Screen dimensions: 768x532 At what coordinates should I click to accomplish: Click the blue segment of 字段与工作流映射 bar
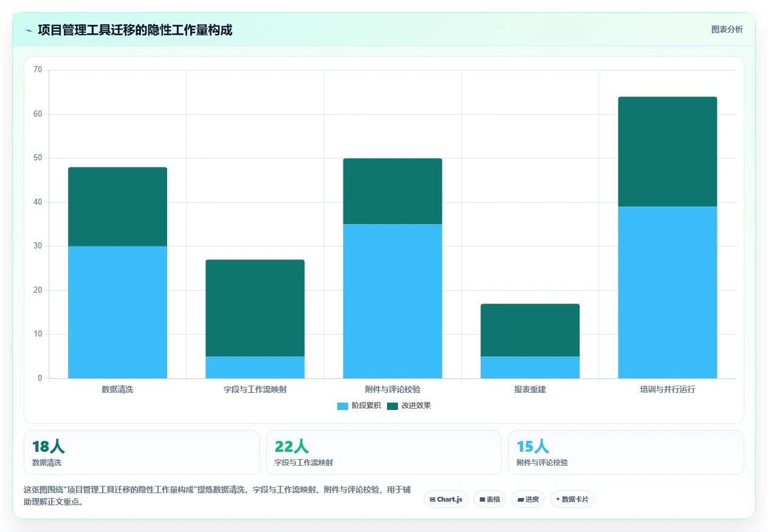tap(255, 367)
